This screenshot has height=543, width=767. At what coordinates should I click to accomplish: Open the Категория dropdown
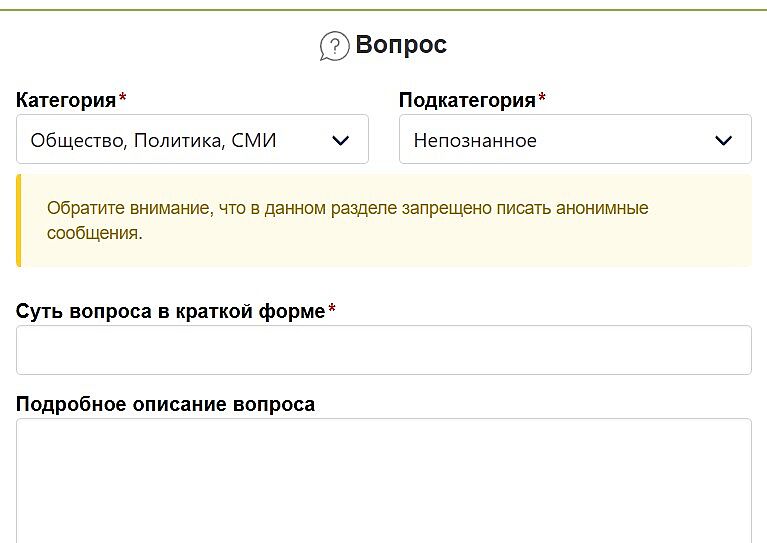(192, 140)
